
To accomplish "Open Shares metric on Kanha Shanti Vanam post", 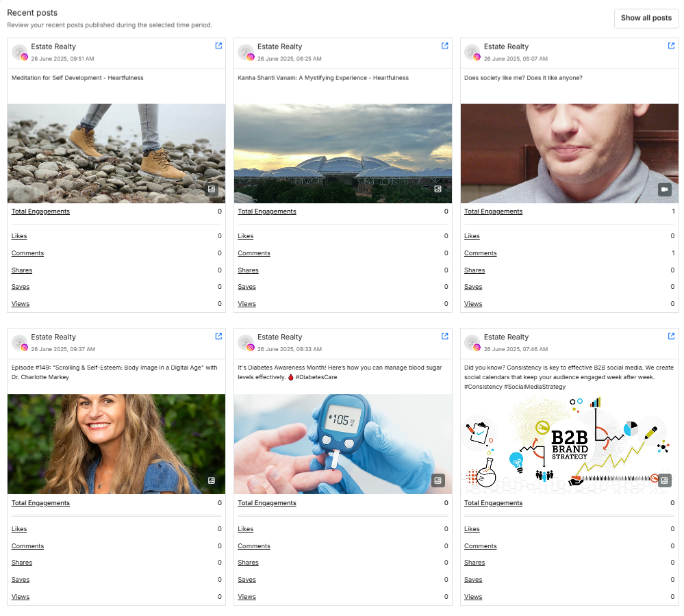I will coord(249,270).
